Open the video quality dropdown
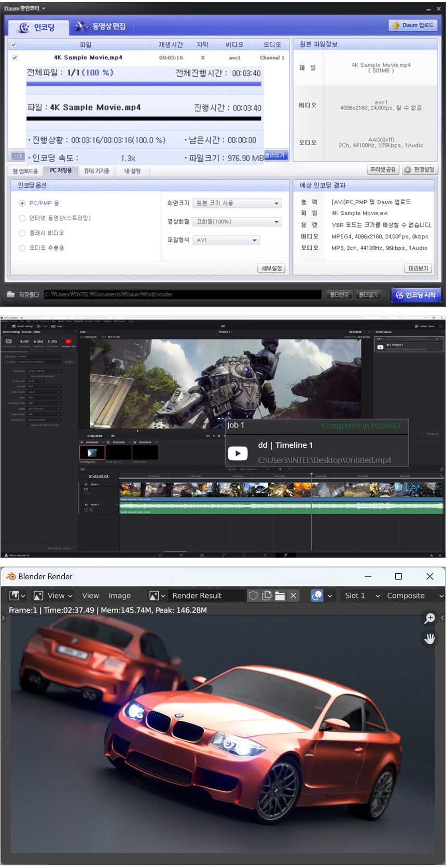This screenshot has width=446, height=868. [237, 221]
